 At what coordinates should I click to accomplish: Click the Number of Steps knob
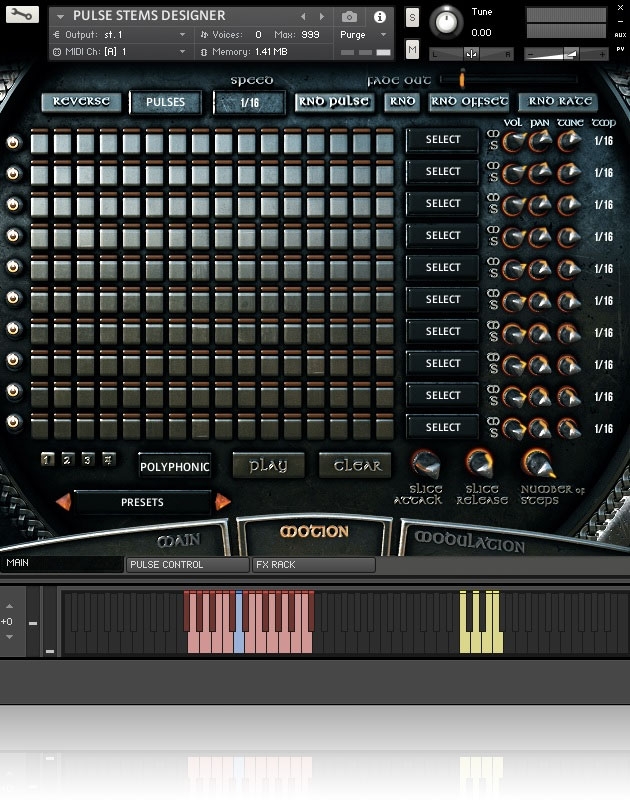[x=537, y=462]
